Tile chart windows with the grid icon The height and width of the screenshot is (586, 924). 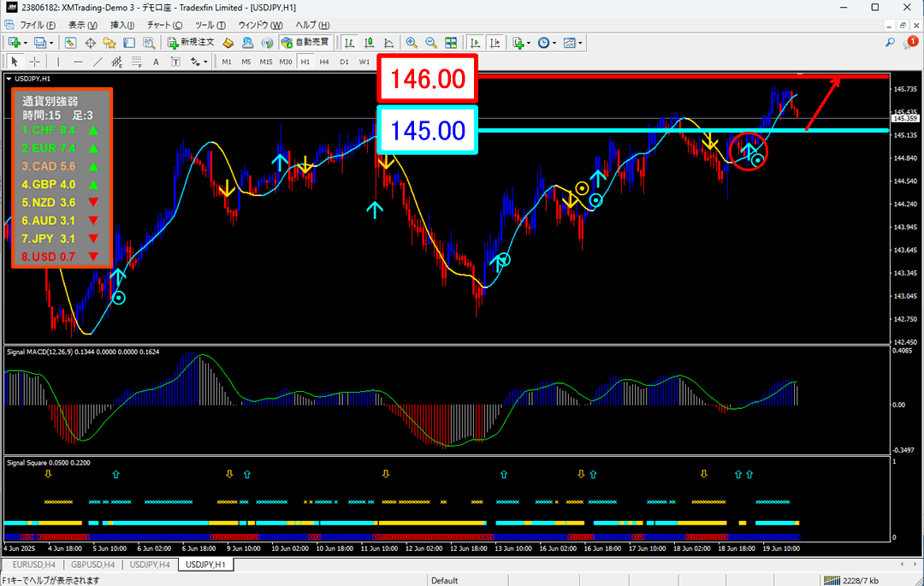point(451,43)
